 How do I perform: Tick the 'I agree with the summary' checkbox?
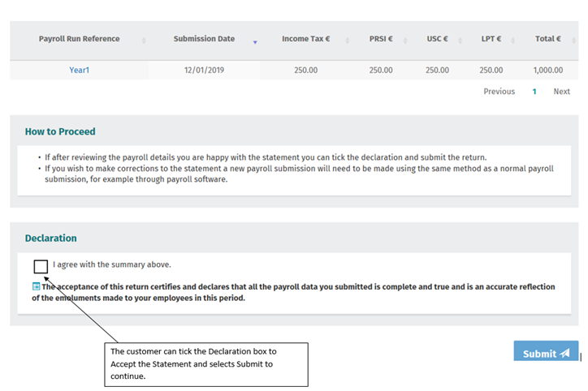click(x=41, y=266)
